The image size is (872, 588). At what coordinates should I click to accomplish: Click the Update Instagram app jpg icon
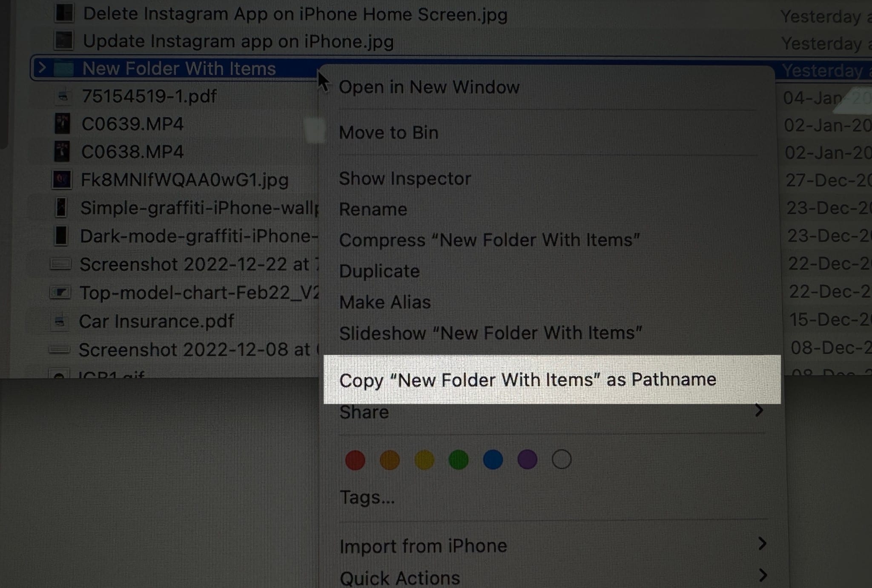pyautogui.click(x=64, y=41)
